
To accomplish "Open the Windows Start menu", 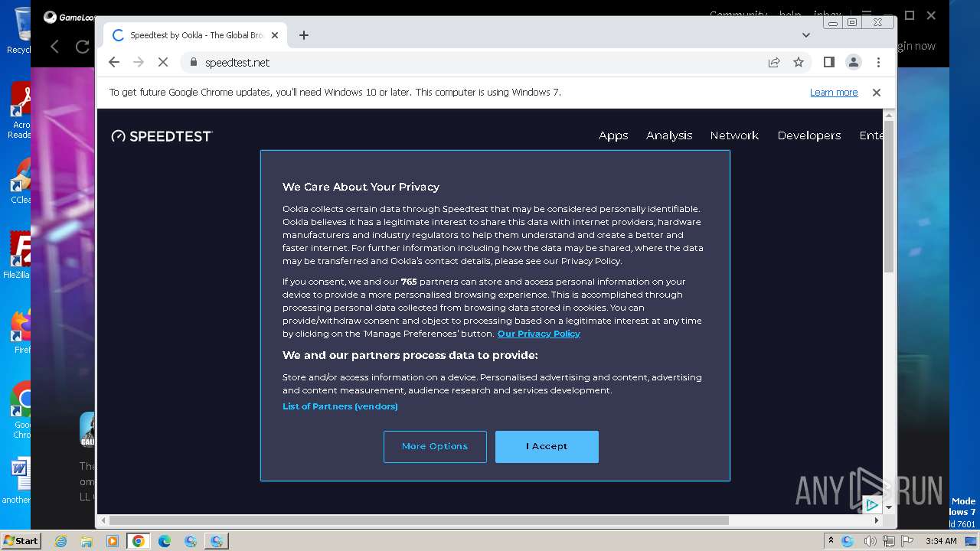I will (x=21, y=540).
